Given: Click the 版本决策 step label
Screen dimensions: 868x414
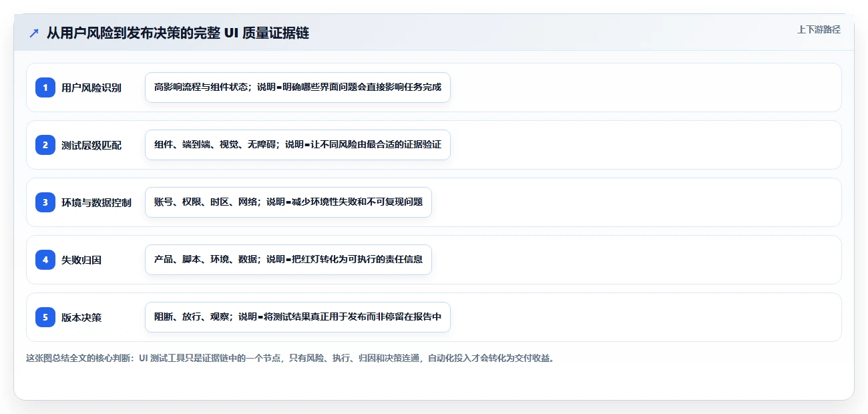Looking at the screenshot, I should (81, 317).
